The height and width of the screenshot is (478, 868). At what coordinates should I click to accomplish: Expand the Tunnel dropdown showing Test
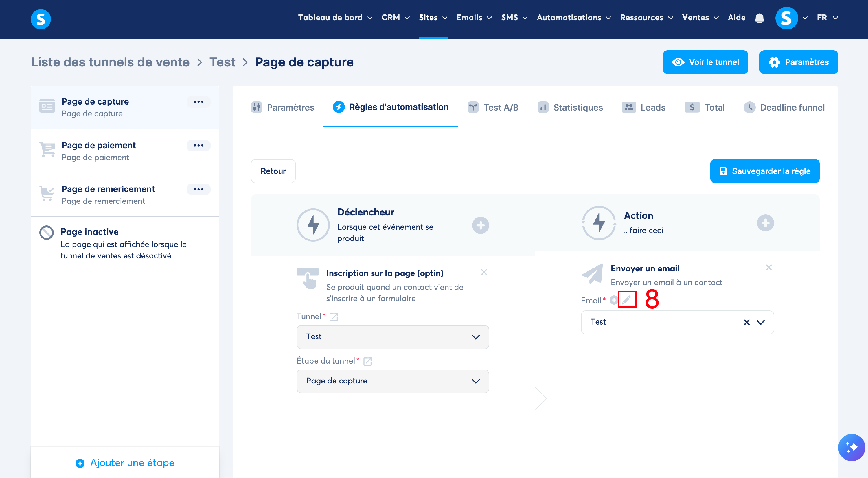click(x=393, y=337)
